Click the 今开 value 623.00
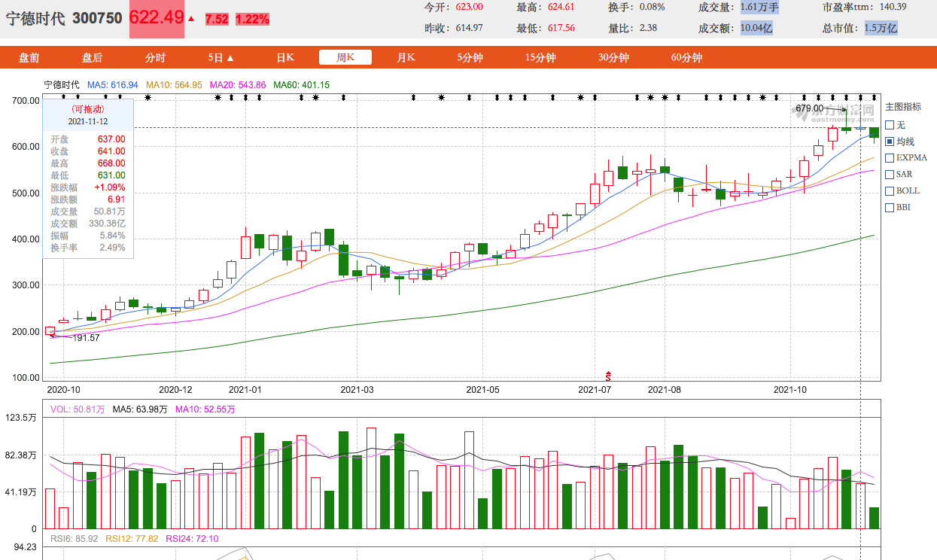The height and width of the screenshot is (560, 937). (x=469, y=8)
